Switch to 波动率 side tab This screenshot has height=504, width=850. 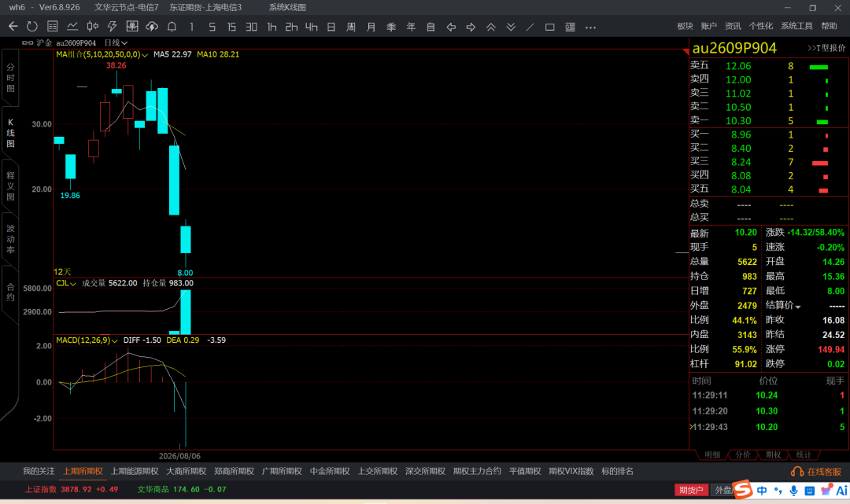[x=10, y=239]
